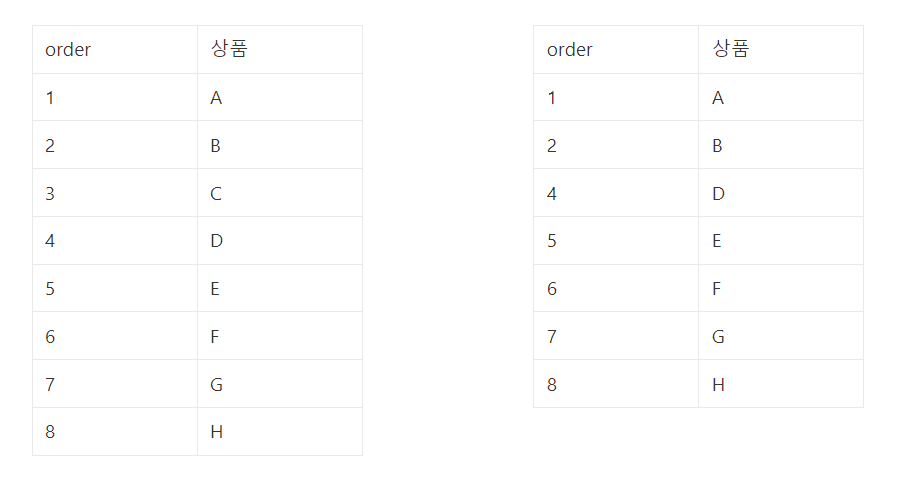Click cell 'D' in the left table
Viewport: 910px width, 482px height.
point(280,241)
